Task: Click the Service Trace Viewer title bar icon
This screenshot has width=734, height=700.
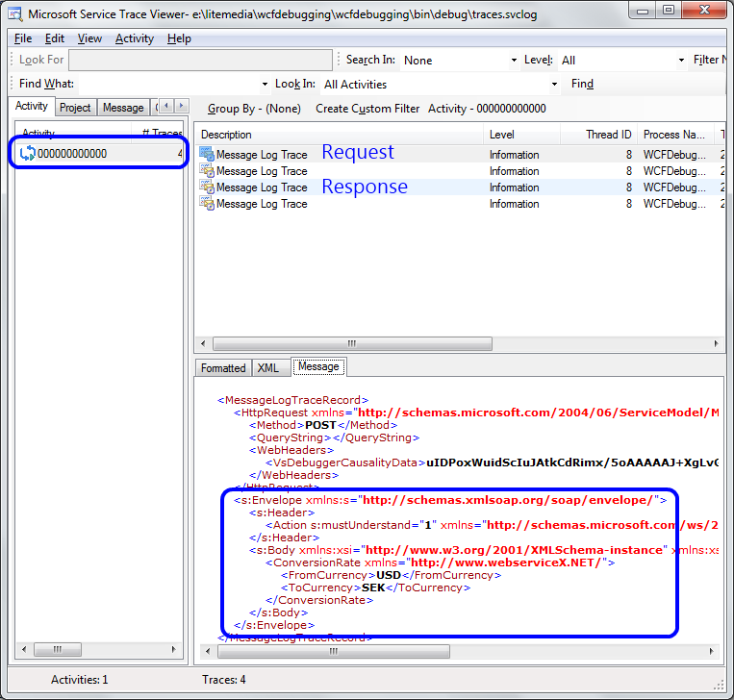Action: pos(14,14)
